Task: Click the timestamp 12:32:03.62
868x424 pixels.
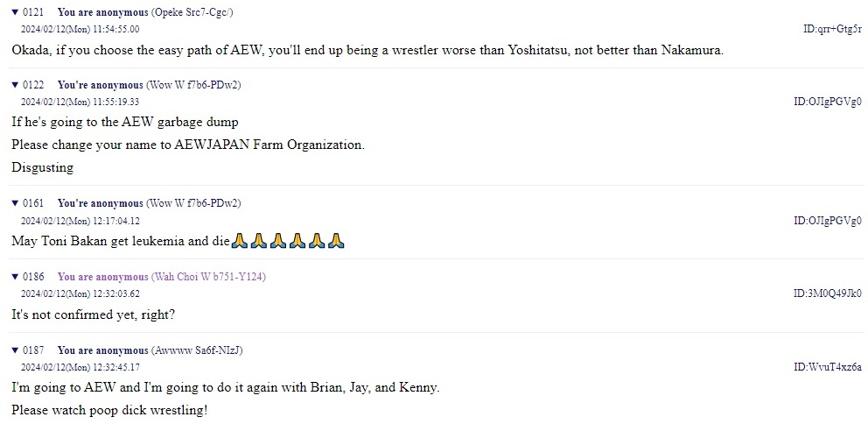Action: 115,293
